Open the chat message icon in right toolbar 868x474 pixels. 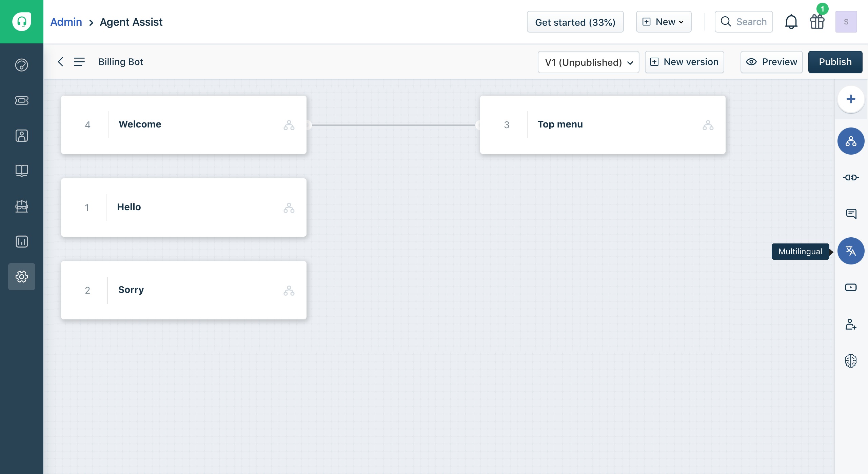(851, 214)
